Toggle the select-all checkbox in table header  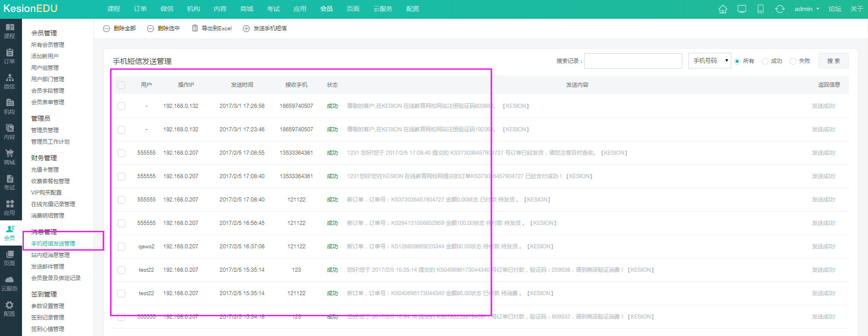[x=122, y=85]
